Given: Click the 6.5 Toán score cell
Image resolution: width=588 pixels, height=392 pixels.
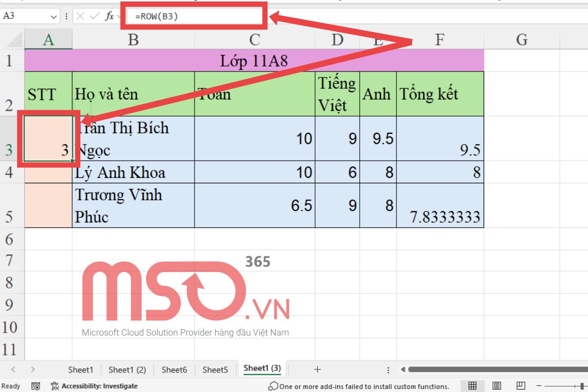Looking at the screenshot, I should pos(254,205).
